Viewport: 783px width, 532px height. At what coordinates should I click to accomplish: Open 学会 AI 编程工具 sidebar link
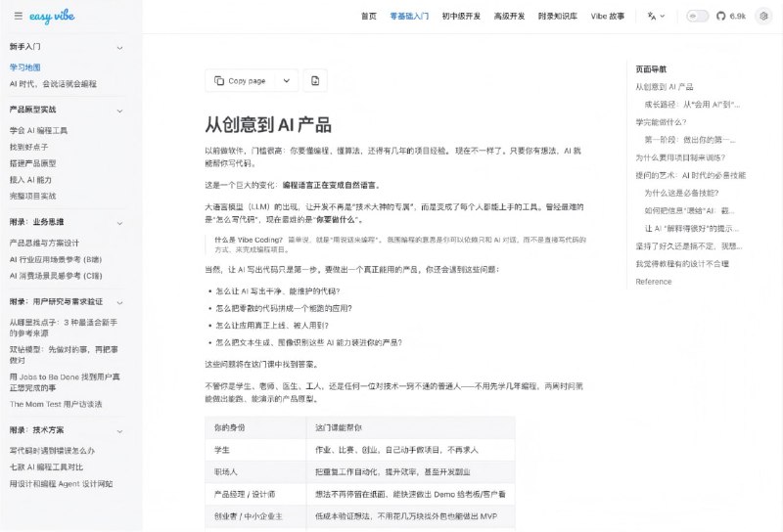(x=38, y=130)
